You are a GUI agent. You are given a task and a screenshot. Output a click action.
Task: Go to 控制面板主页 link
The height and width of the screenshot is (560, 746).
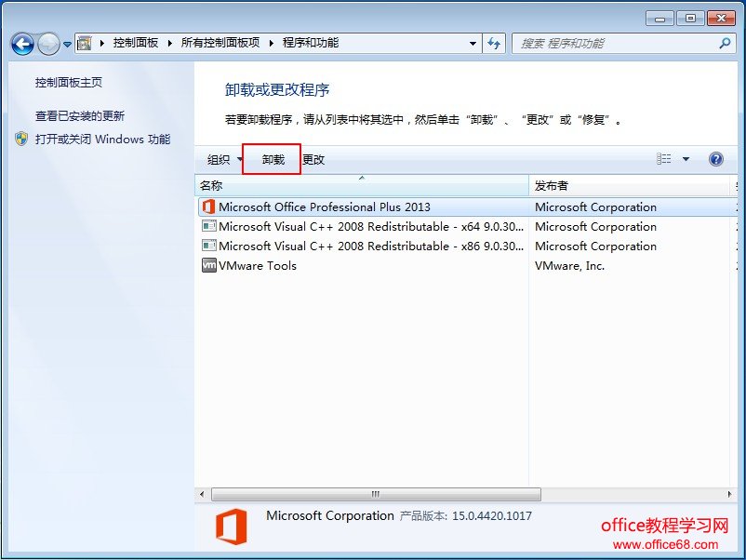point(69,82)
